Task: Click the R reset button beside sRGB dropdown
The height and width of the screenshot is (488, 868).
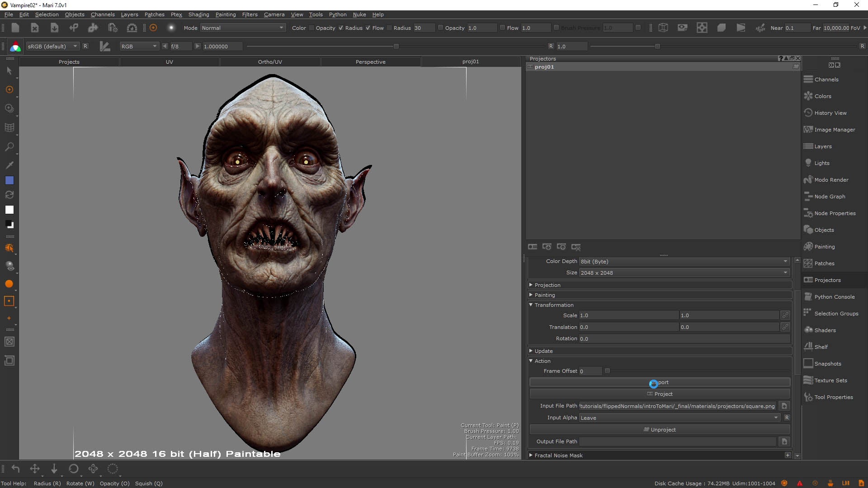Action: [85, 46]
